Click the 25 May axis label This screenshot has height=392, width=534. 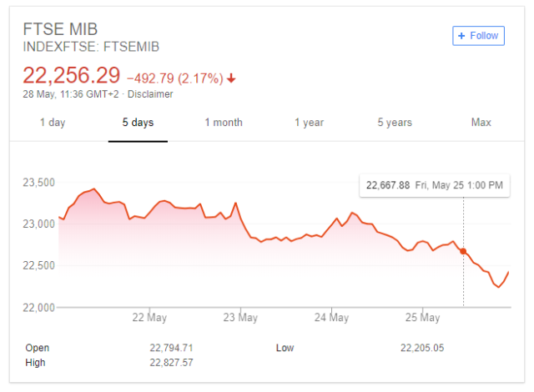tap(423, 318)
